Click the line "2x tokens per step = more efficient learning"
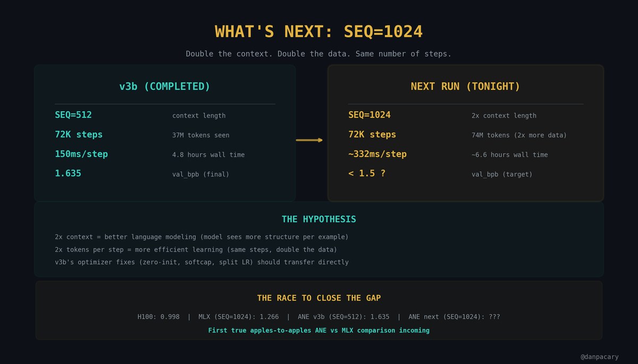638x364 pixels. (196, 250)
